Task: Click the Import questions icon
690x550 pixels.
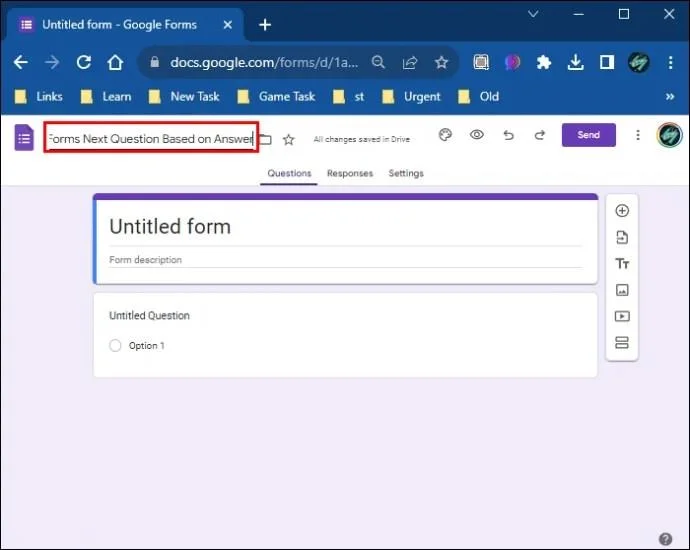Action: point(621,237)
